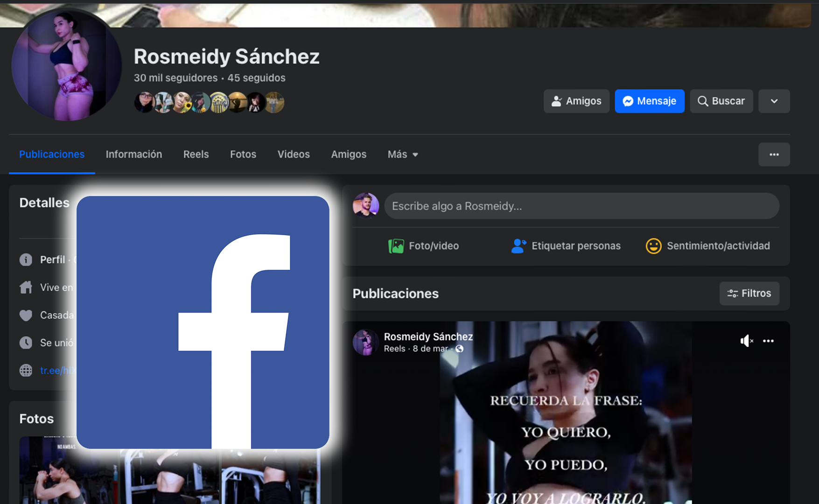819x504 pixels.
Task: Choose Etiquetar personas option
Action: [566, 245]
